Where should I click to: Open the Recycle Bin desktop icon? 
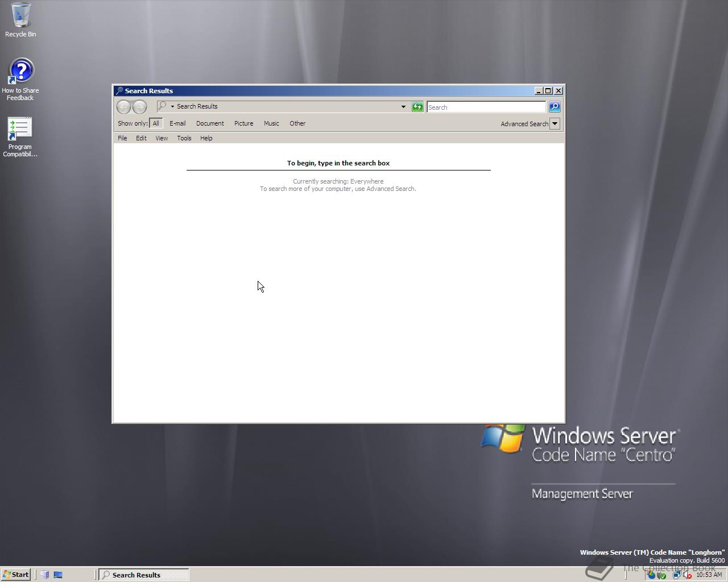(x=20, y=20)
